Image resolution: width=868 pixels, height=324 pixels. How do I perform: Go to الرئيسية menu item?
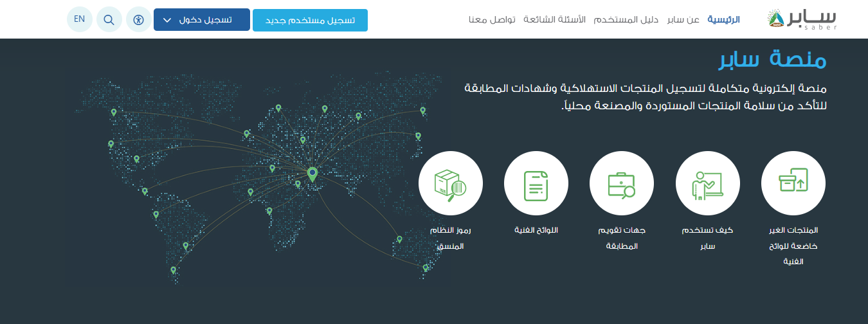(724, 19)
